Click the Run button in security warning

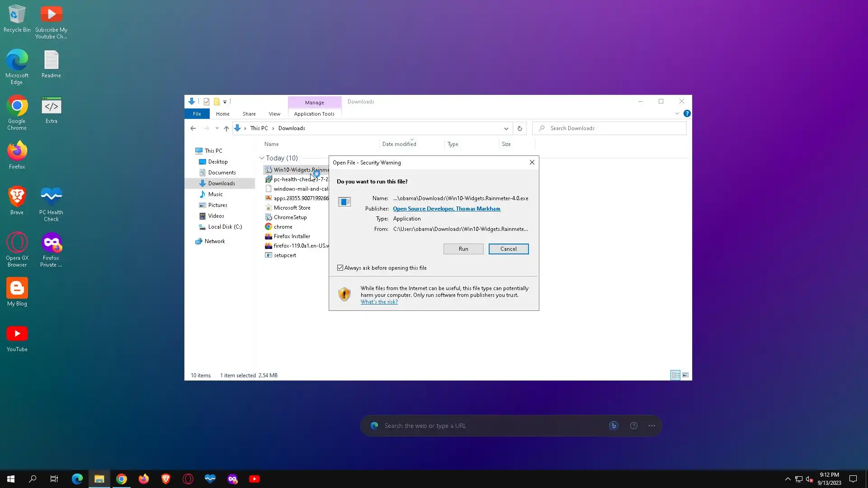point(463,249)
